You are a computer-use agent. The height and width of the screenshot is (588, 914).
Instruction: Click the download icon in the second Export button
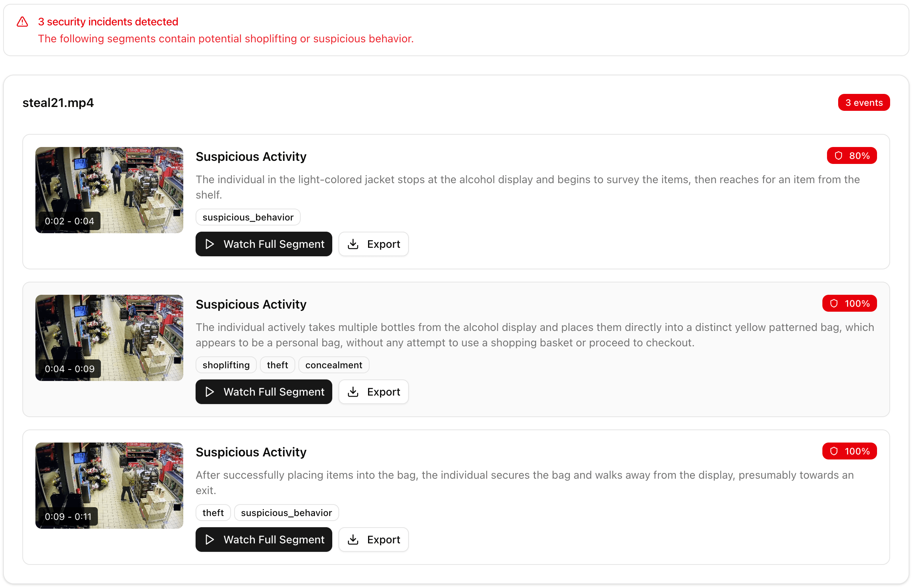click(x=353, y=392)
